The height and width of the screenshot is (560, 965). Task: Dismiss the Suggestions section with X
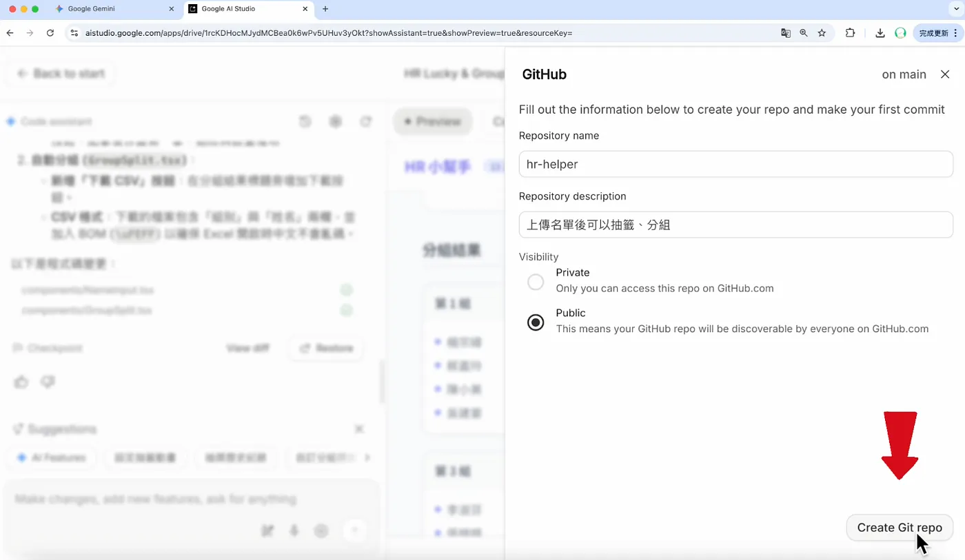point(359,429)
